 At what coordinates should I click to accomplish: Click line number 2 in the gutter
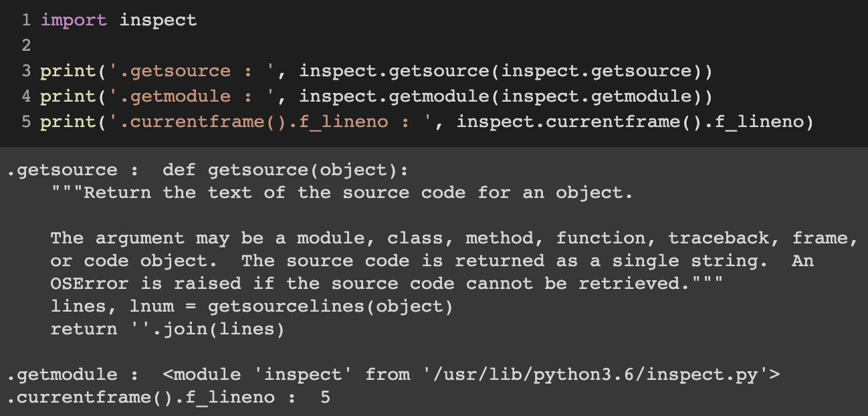tap(26, 45)
